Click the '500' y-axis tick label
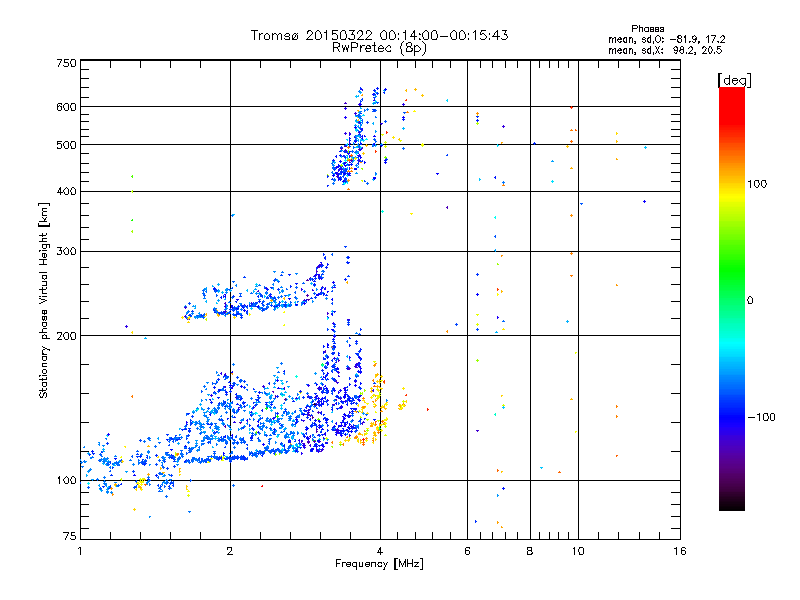Viewport: 800px width, 600px height. pos(66,145)
